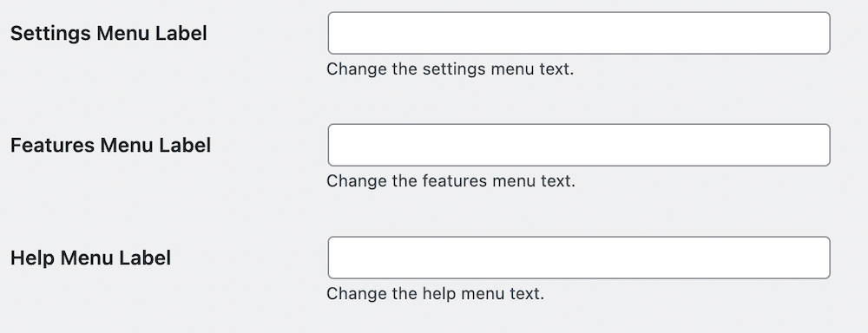Focus the Help Menu Label text field
The image size is (868, 333).
pyautogui.click(x=579, y=258)
